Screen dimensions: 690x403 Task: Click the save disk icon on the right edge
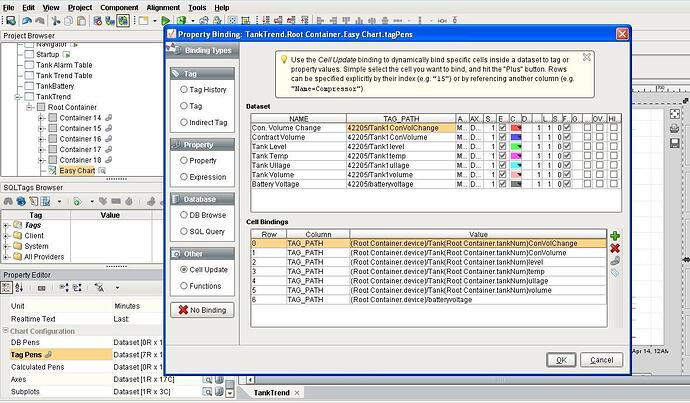[x=675, y=143]
